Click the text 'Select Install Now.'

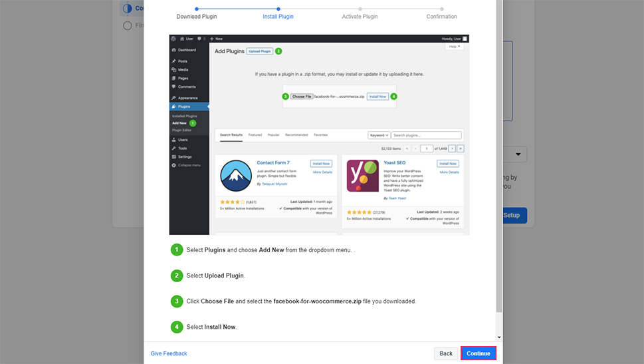click(x=211, y=327)
